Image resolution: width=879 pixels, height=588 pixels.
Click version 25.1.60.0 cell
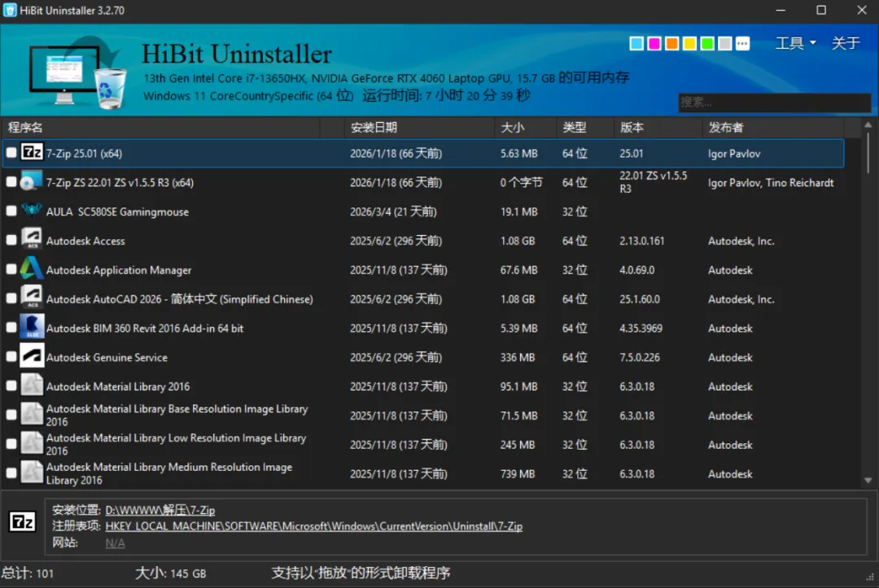click(639, 299)
